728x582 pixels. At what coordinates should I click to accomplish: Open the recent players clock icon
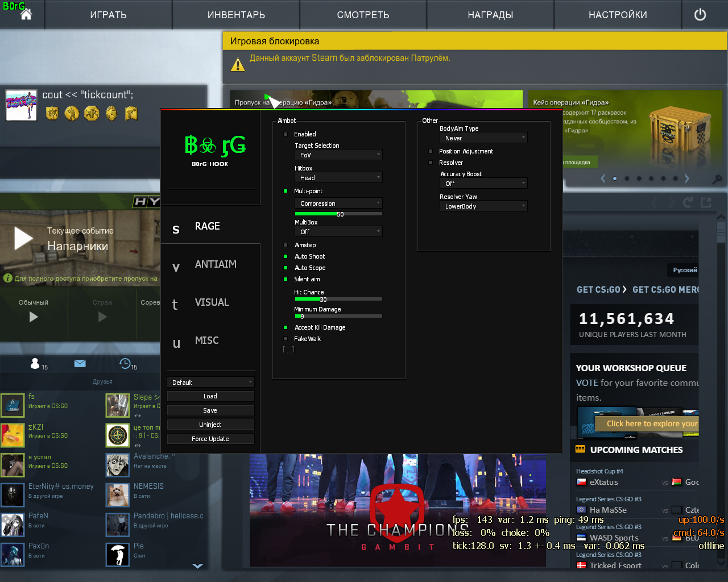[125, 363]
